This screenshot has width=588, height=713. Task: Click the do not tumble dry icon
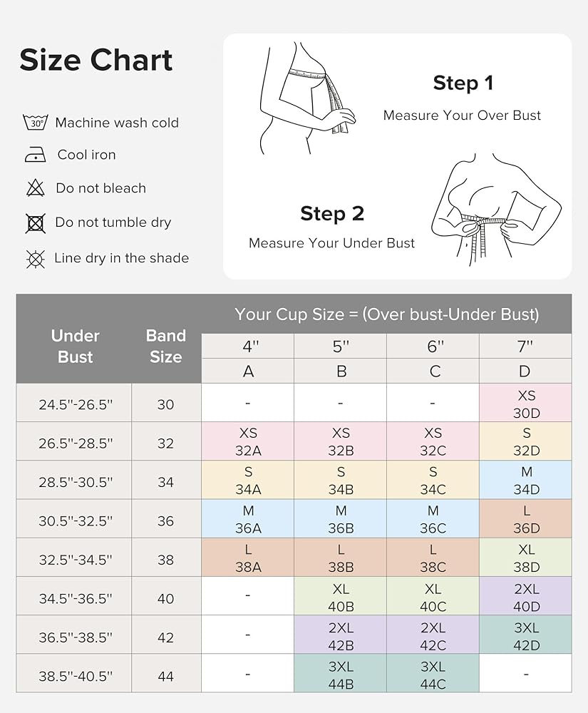(36, 222)
